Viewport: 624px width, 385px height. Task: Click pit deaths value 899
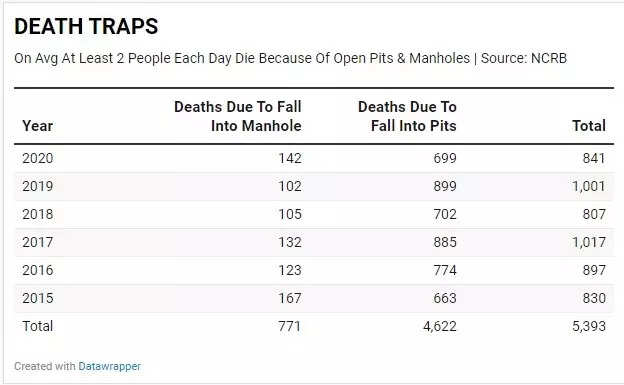(445, 186)
